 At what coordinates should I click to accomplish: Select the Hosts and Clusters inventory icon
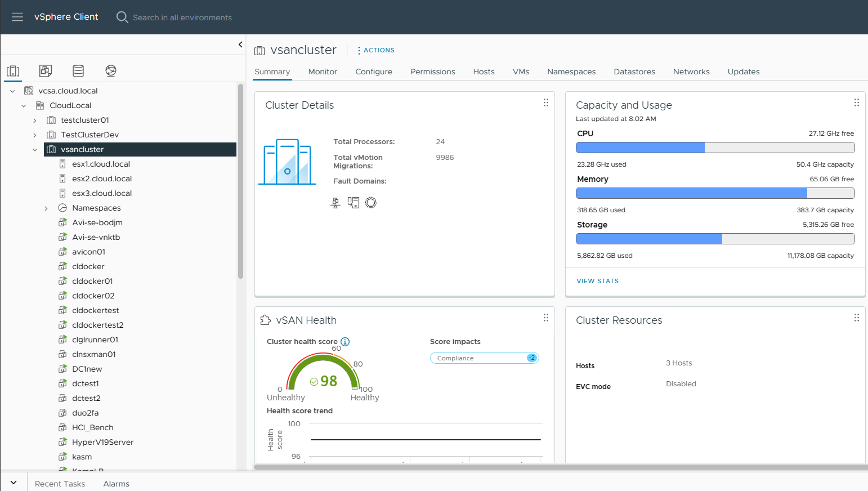tap(13, 71)
